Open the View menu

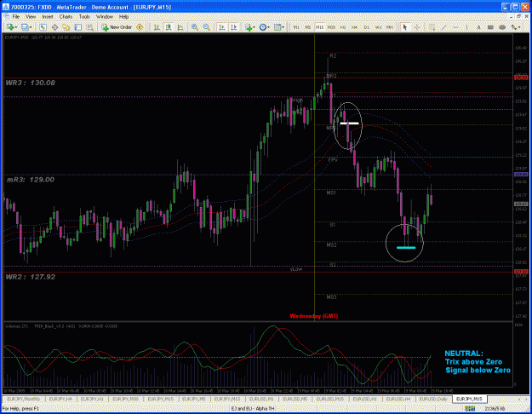click(30, 16)
